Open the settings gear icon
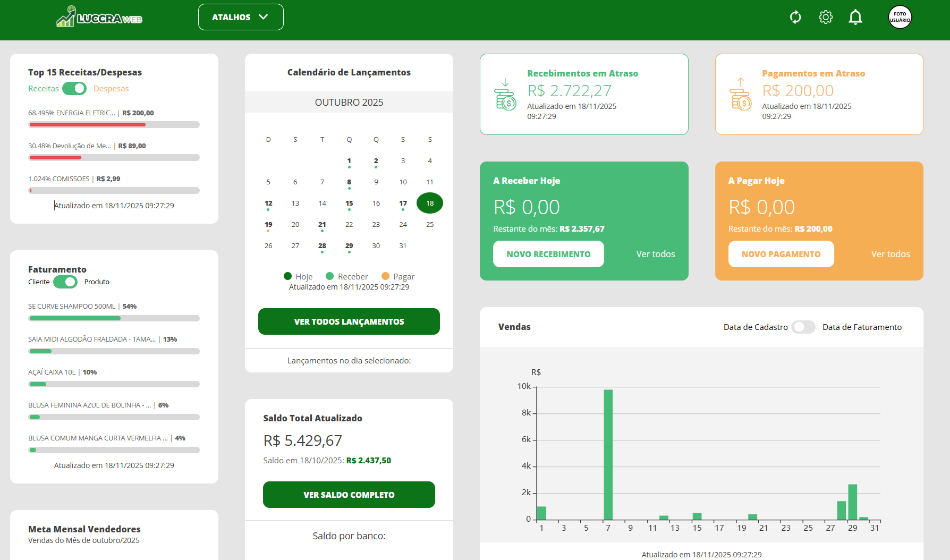The width and height of the screenshot is (950, 560). click(x=825, y=16)
